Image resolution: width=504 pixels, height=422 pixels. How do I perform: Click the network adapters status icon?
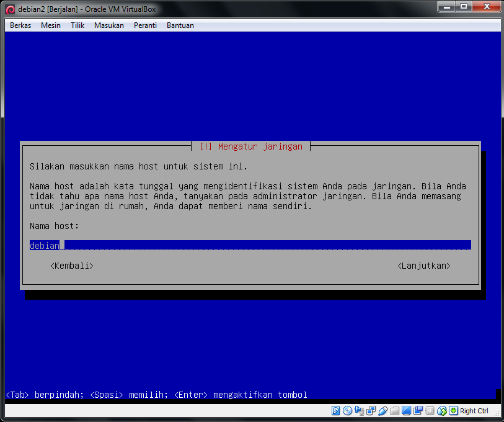click(x=371, y=410)
